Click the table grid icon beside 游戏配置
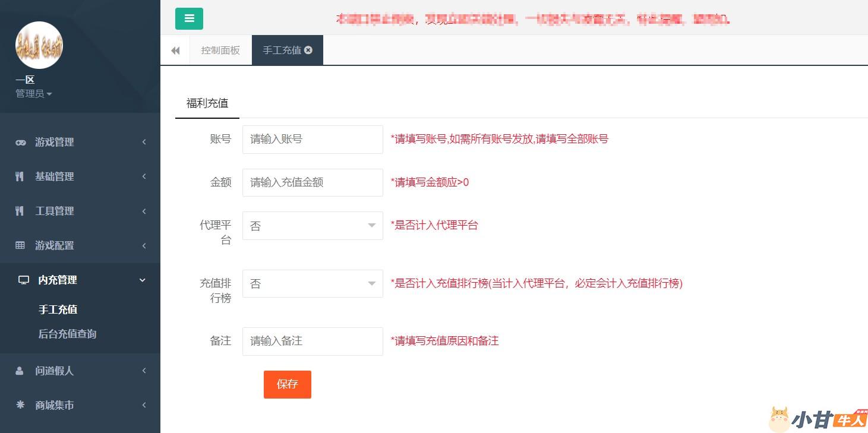Viewport: 868px width, 433px height. [20, 245]
